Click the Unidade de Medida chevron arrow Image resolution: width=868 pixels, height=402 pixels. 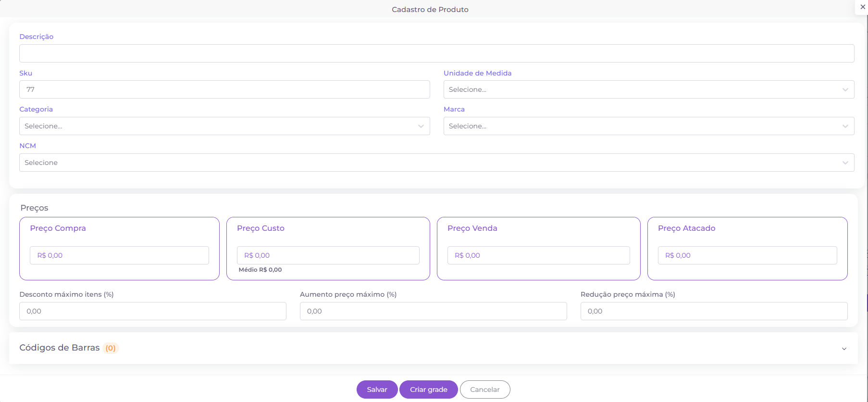pyautogui.click(x=845, y=89)
